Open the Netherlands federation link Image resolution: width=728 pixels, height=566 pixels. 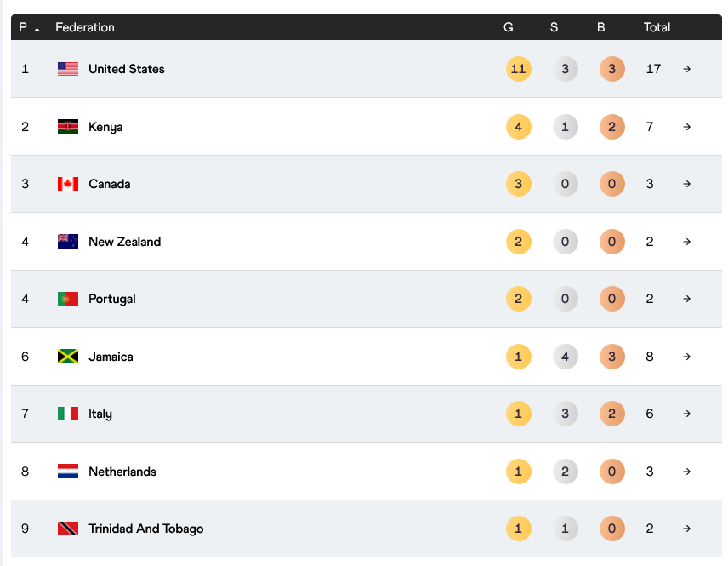pos(122,472)
